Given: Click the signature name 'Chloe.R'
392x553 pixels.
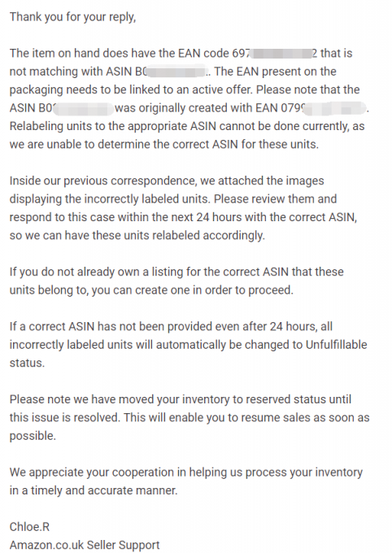Looking at the screenshot, I should (29, 527).
